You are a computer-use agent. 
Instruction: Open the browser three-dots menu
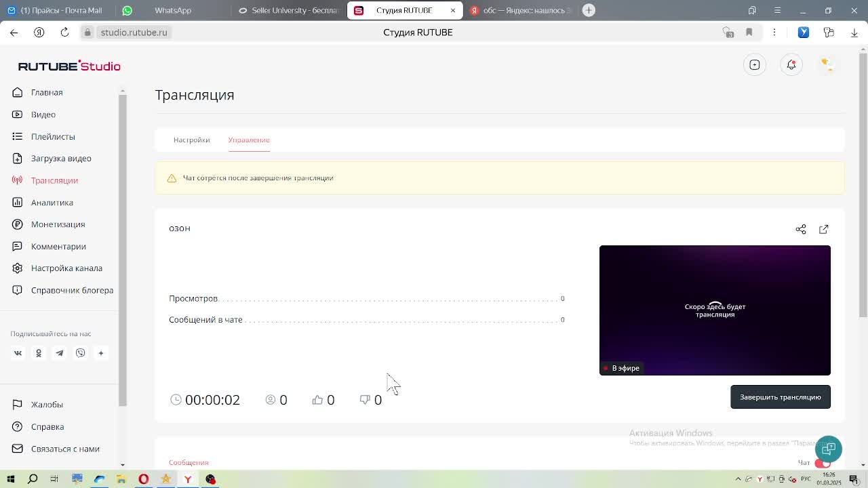click(774, 33)
